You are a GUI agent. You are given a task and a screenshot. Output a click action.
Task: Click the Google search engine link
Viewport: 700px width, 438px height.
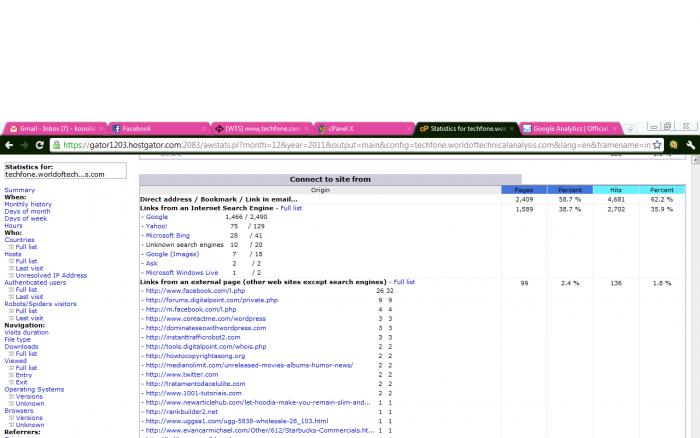157,217
